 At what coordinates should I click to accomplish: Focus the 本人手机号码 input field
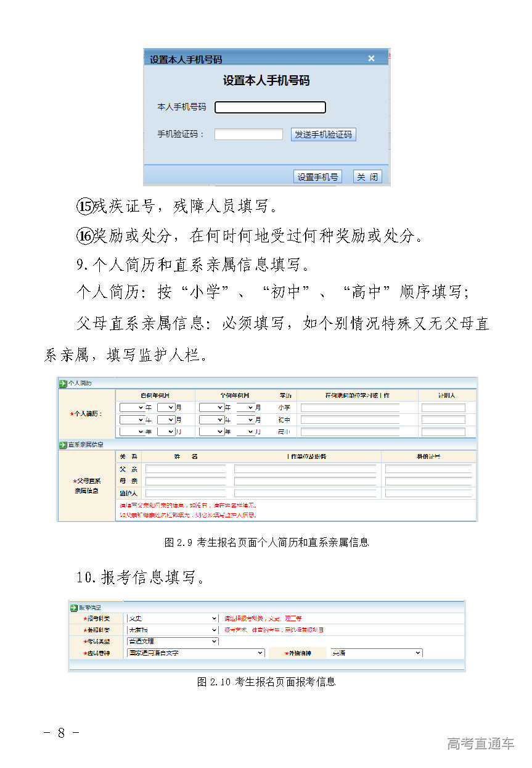[x=270, y=107]
